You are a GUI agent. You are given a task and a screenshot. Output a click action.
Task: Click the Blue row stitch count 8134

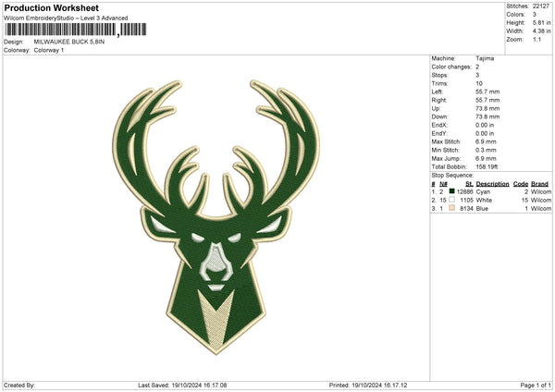pos(466,208)
